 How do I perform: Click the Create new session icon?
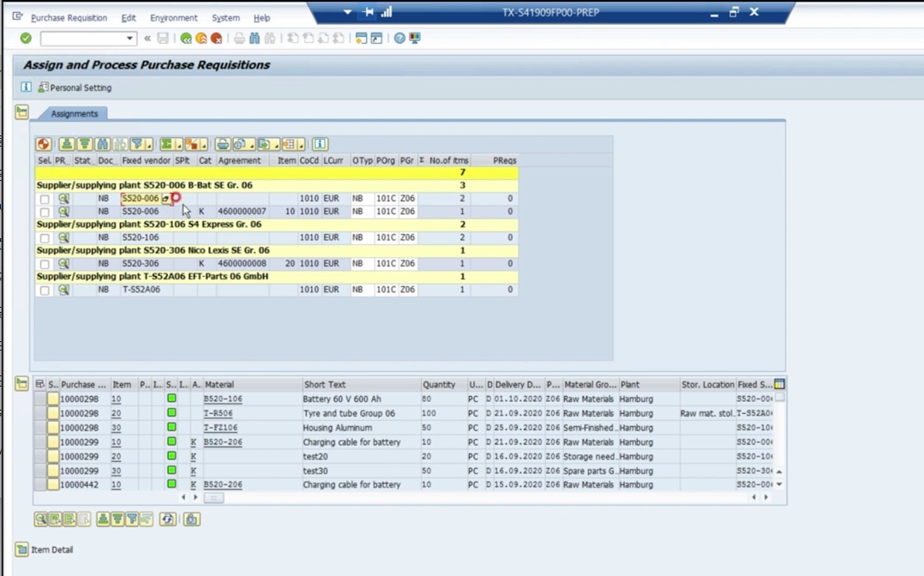pyautogui.click(x=361, y=39)
